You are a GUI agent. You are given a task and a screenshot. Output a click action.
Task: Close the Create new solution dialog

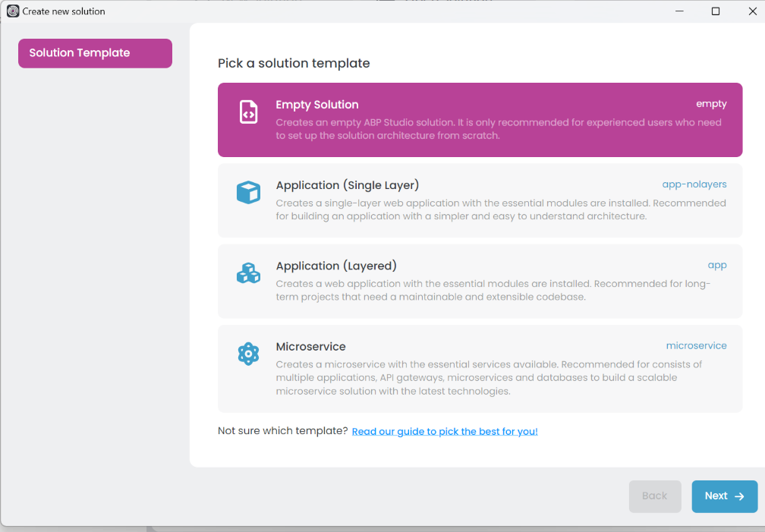pyautogui.click(x=752, y=11)
